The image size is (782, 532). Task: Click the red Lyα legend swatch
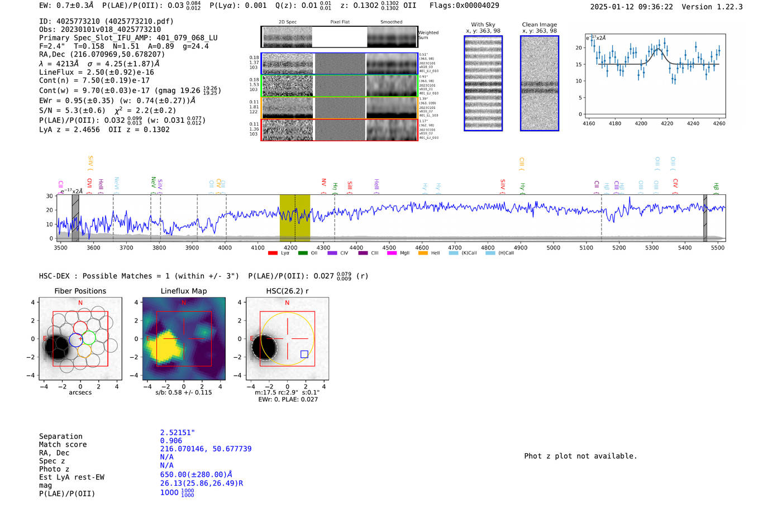click(273, 253)
